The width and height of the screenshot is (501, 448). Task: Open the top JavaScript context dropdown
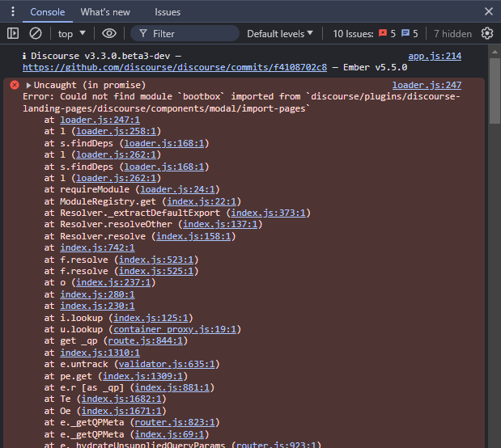coord(71,33)
